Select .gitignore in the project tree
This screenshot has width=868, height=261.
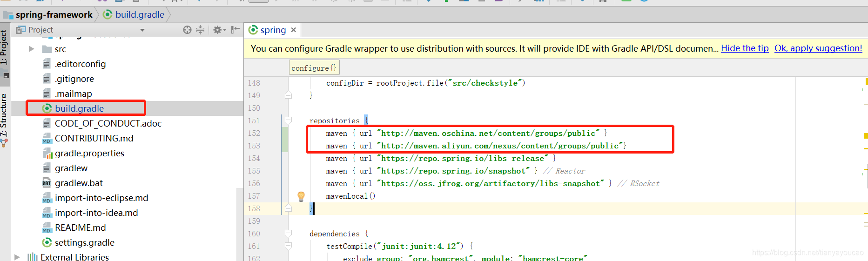coord(74,79)
